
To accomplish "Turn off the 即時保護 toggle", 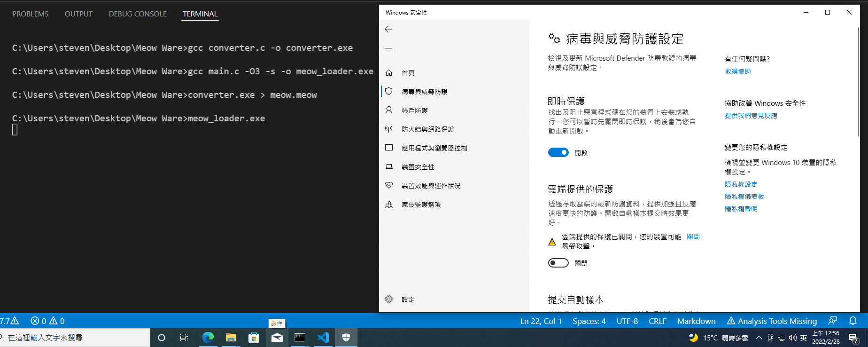I will click(558, 152).
